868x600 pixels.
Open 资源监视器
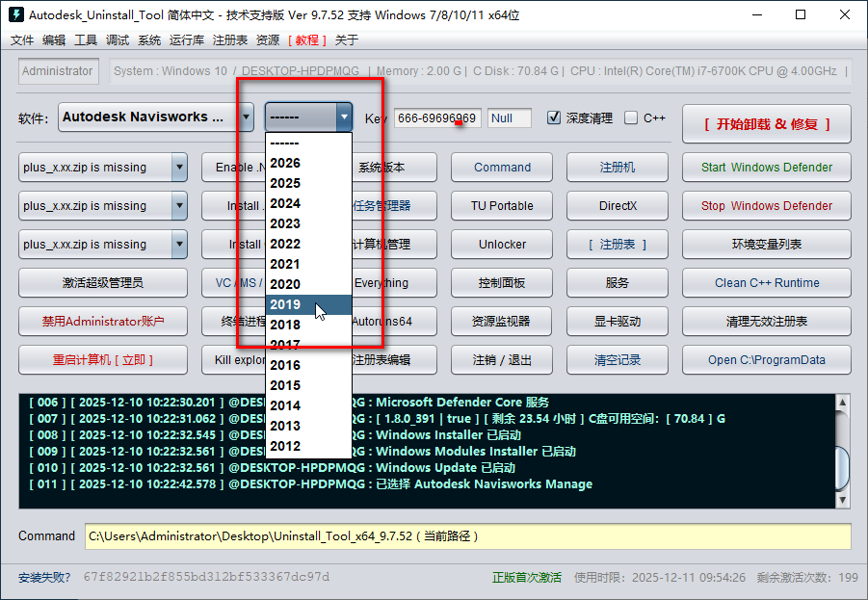(502, 321)
